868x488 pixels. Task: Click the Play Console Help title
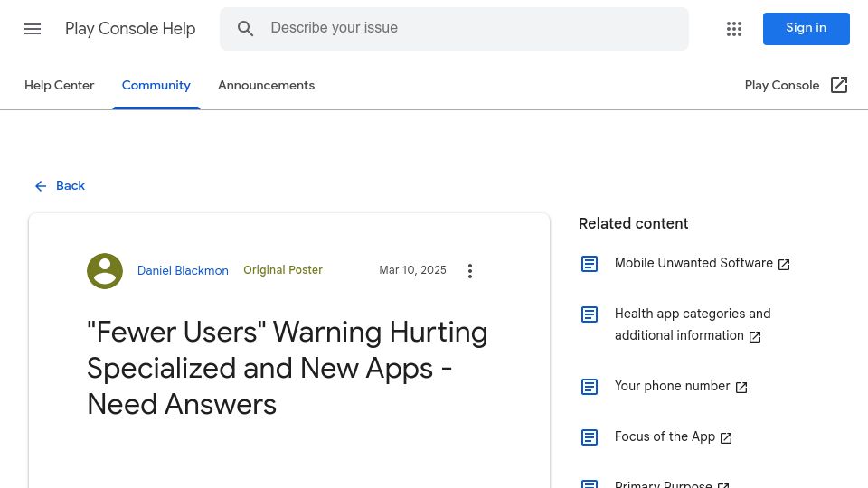[x=130, y=29]
